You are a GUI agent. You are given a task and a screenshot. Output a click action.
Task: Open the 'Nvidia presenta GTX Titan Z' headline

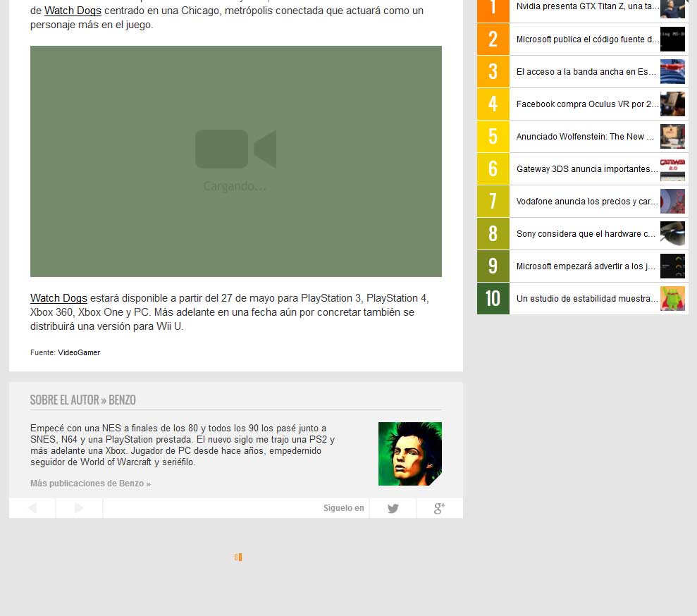(588, 6)
